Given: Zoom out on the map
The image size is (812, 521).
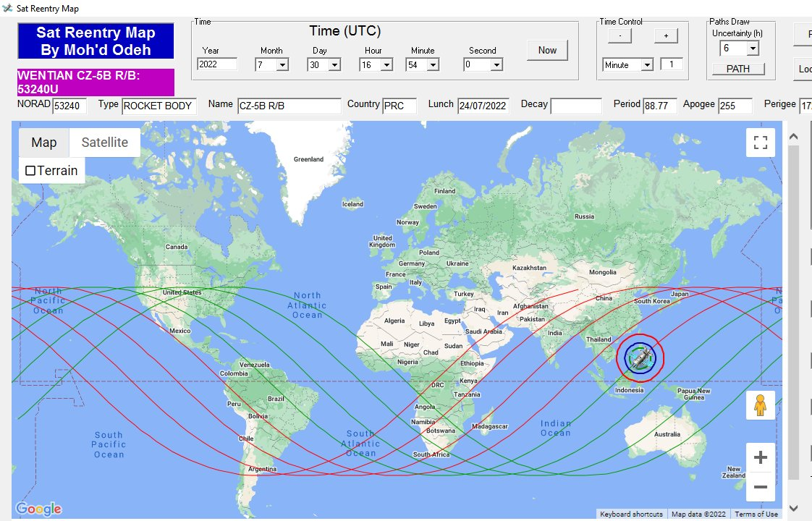Looking at the screenshot, I should tap(760, 487).
